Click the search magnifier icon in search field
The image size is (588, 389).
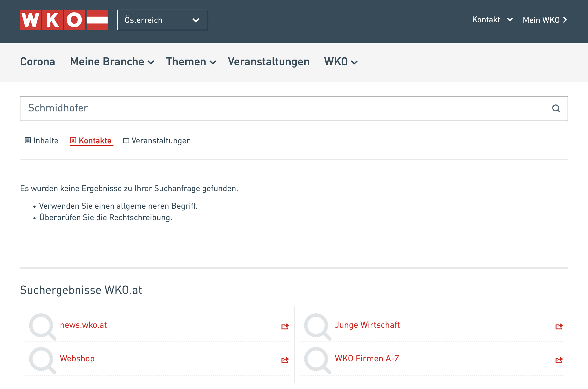[556, 108]
